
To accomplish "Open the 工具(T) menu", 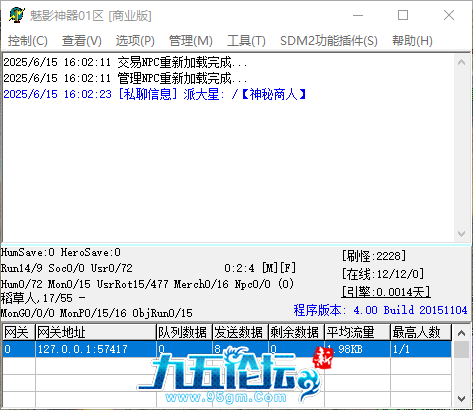I will coord(246,41).
